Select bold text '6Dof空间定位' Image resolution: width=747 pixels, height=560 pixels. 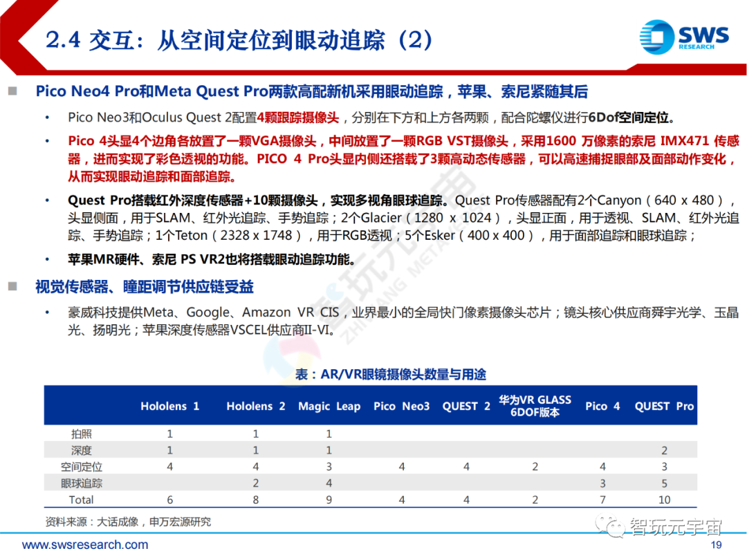point(628,117)
